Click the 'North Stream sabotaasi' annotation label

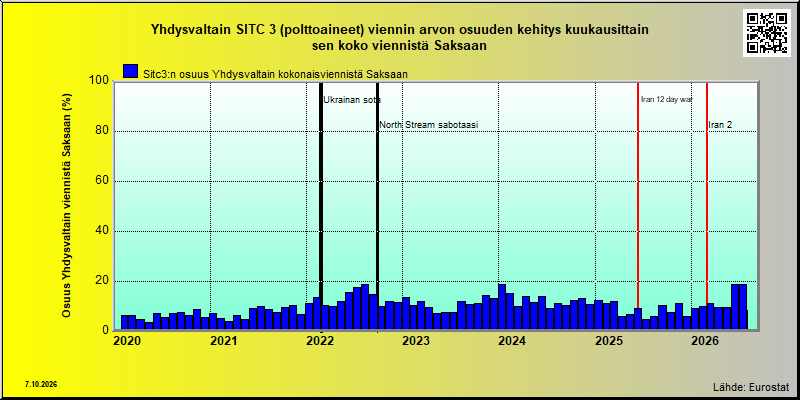[x=429, y=125]
